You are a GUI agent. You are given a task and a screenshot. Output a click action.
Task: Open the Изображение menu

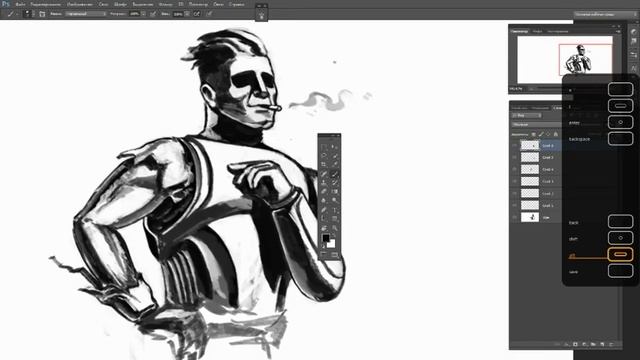(80, 4)
